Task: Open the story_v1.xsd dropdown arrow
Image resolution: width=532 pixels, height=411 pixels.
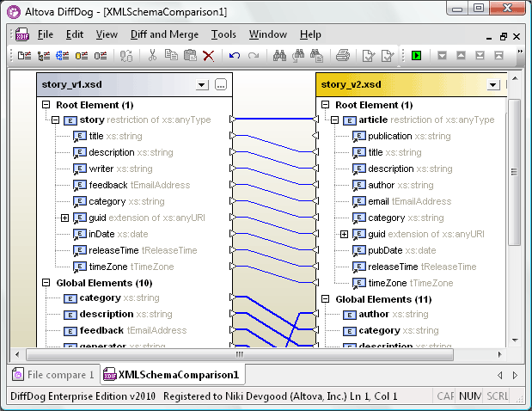Action: coord(202,84)
